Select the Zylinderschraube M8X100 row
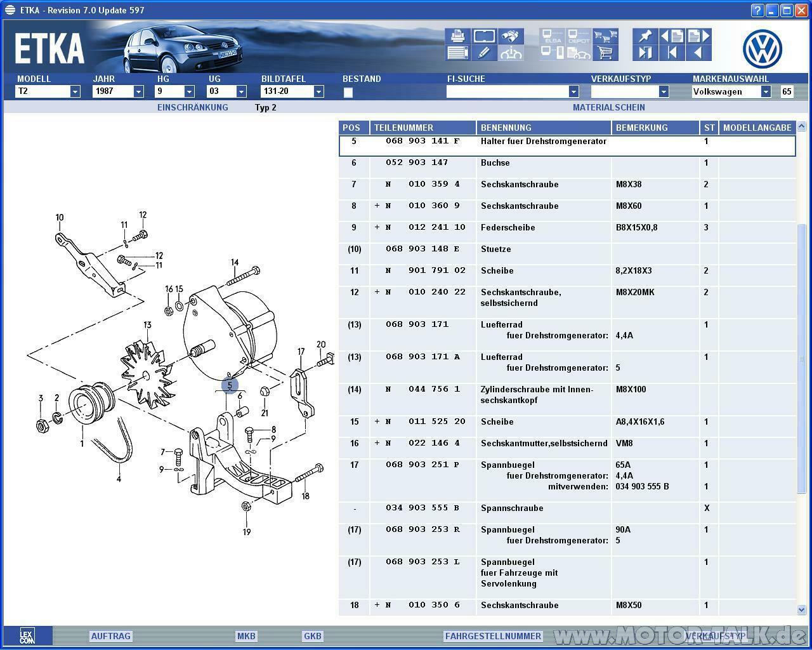 [567, 399]
